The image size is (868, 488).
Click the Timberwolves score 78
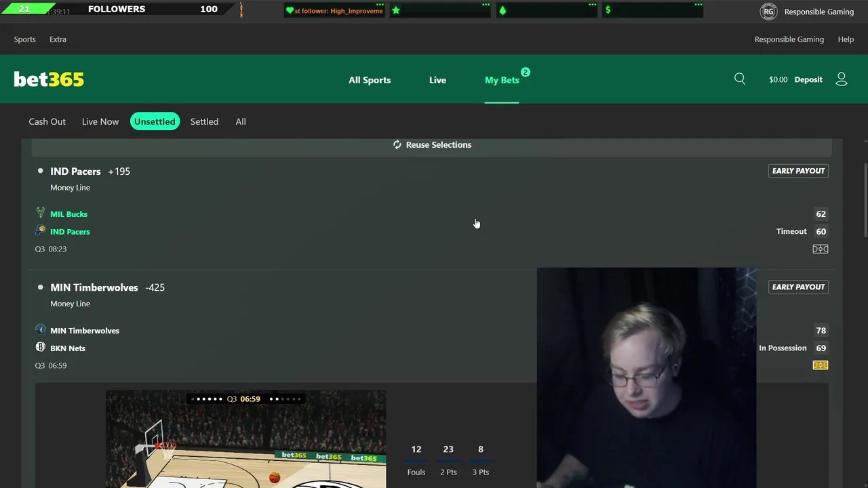click(x=821, y=330)
